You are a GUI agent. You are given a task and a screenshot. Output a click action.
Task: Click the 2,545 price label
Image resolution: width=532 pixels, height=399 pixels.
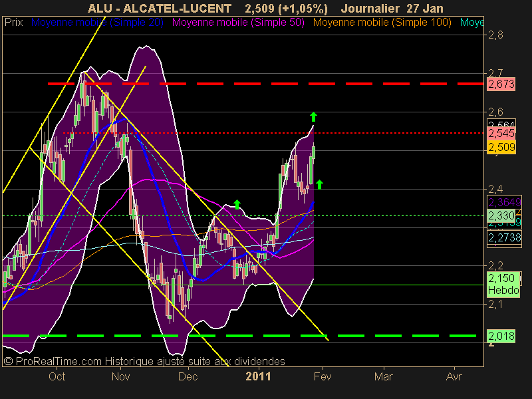(x=501, y=133)
